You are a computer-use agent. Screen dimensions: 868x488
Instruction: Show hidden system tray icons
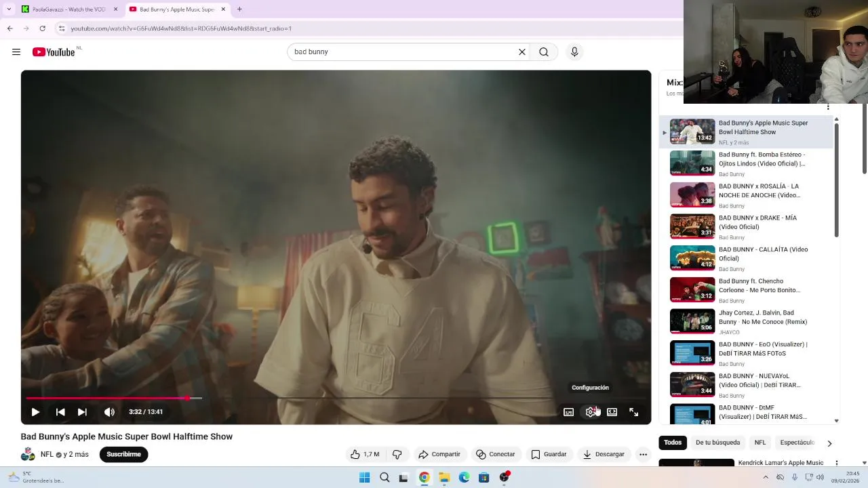tap(766, 477)
